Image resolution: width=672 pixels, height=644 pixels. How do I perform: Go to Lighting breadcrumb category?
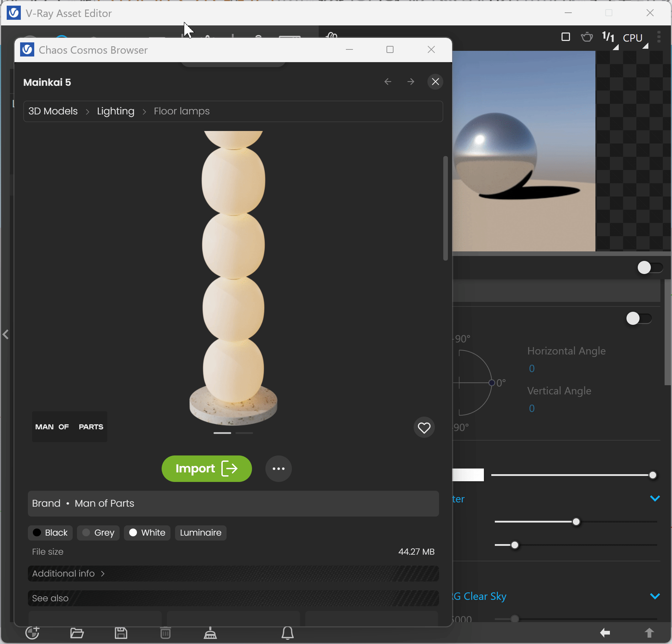(116, 111)
